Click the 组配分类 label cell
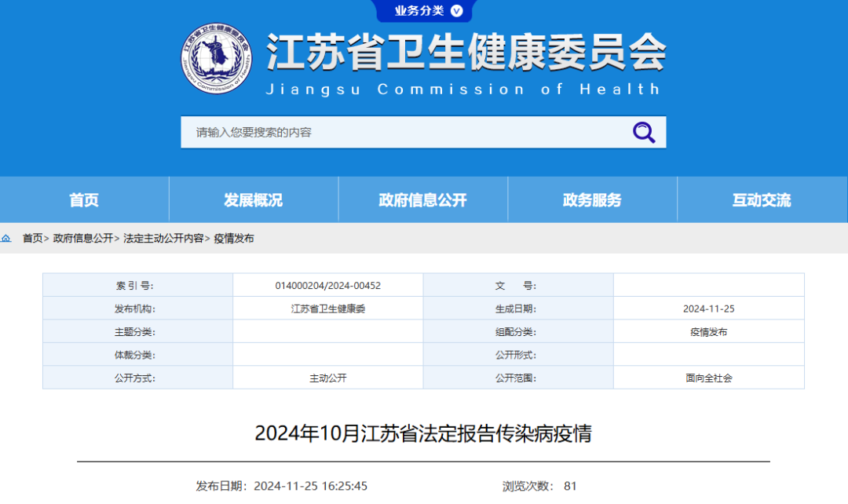Viewport: 848px width, 504px height. pyautogui.click(x=518, y=332)
